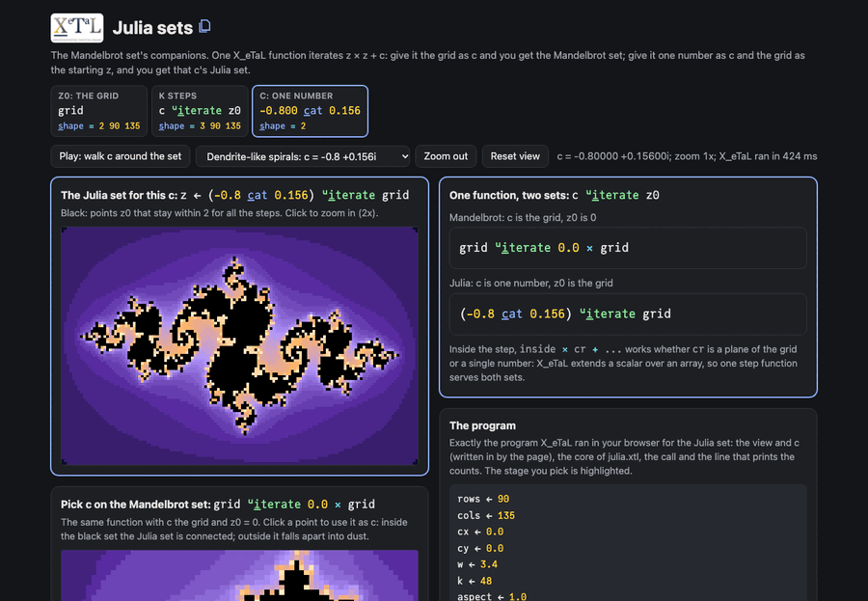Click the label 'Mandelbrot: c is the grid, z0 is 0'
Image resolution: width=868 pixels, height=601 pixels.
pyautogui.click(x=523, y=218)
